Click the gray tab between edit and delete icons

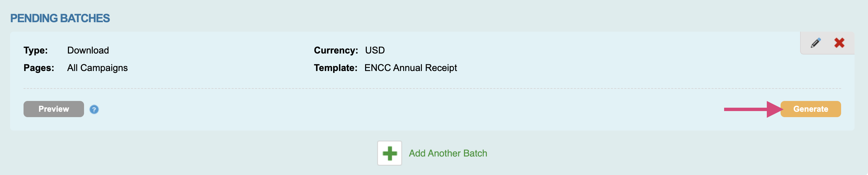tap(827, 43)
